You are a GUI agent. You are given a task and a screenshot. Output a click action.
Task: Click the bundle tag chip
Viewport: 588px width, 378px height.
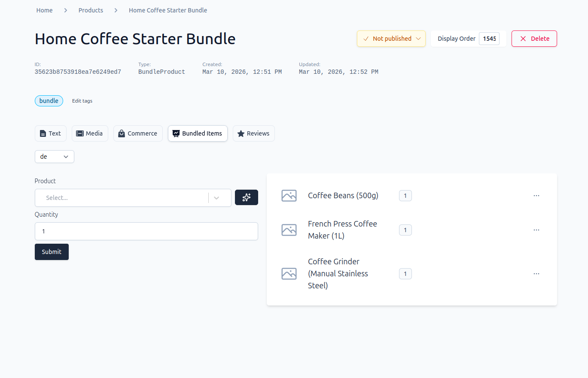[49, 101]
